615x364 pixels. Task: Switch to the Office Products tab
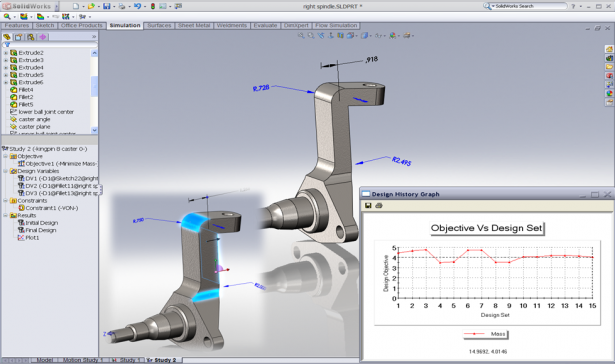[82, 25]
